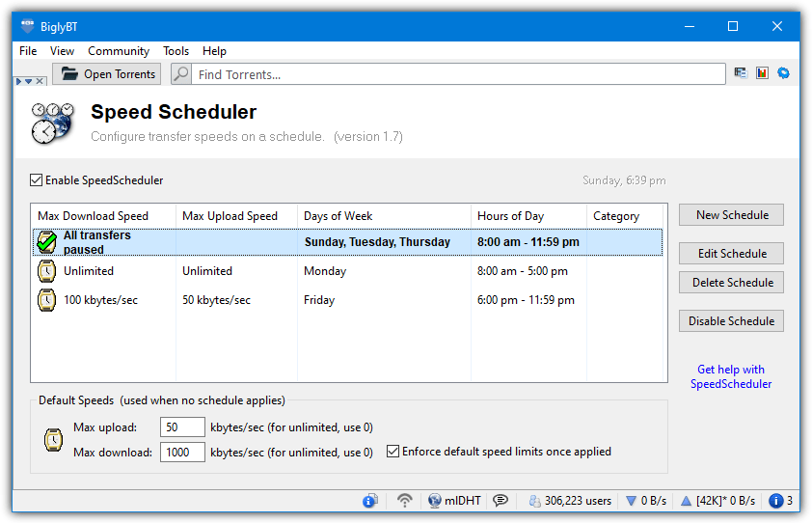Click the blue circular refresh icon in toolbar
The width and height of the screenshot is (812, 523).
coord(783,73)
